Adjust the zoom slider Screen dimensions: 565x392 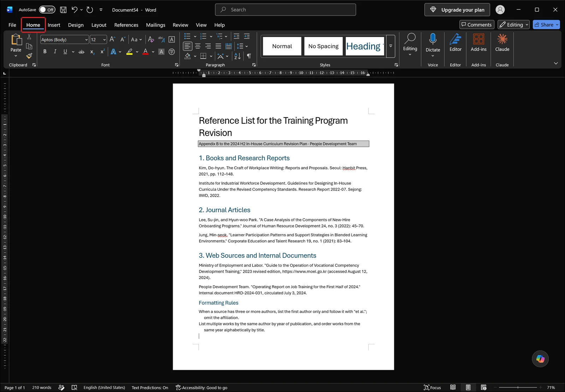pos(518,387)
